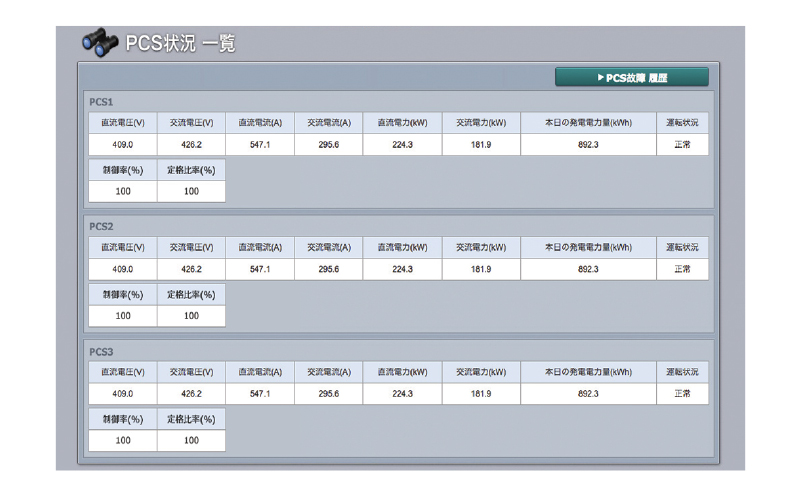Click PCS1 制御率(%) value 100
Viewport: 800px width, 500px height.
pyautogui.click(x=123, y=191)
